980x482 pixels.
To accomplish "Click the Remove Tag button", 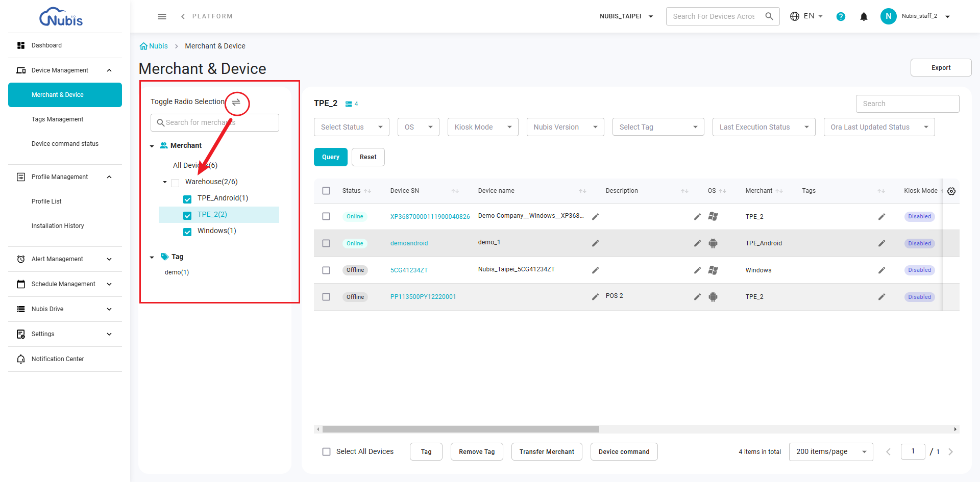I will 477,452.
